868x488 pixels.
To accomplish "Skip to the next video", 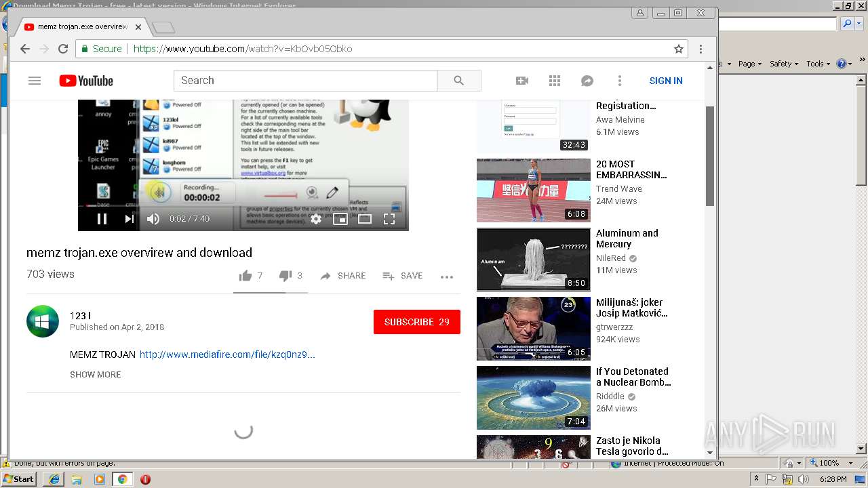I will [128, 219].
